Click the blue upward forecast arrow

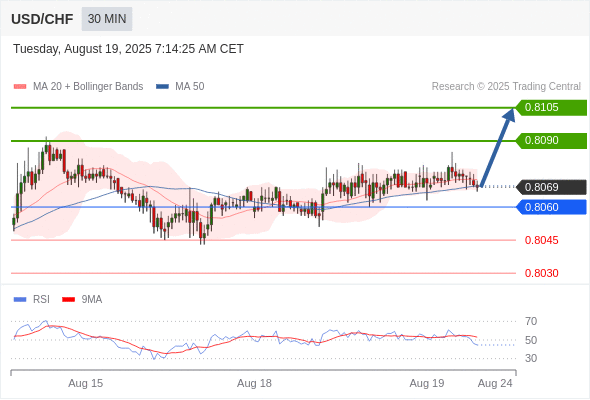(497, 147)
